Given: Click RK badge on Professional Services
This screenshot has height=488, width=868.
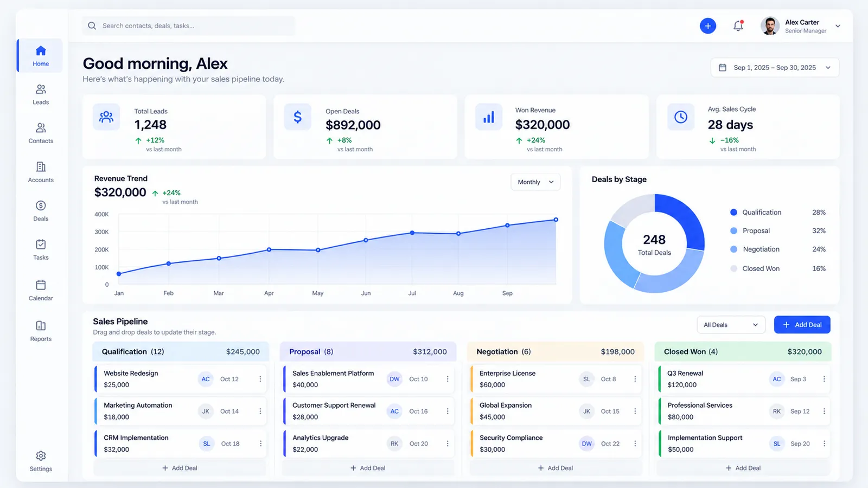Looking at the screenshot, I should click(777, 412).
